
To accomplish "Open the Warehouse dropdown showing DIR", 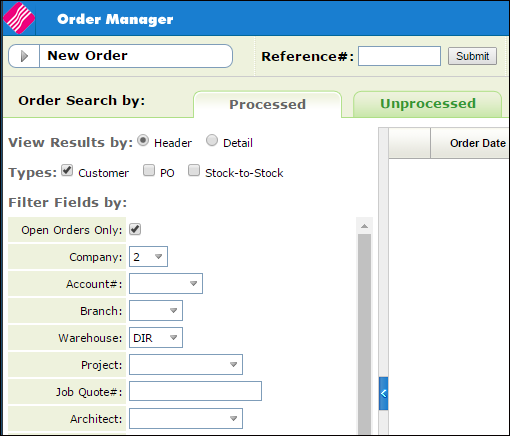I will pos(156,337).
